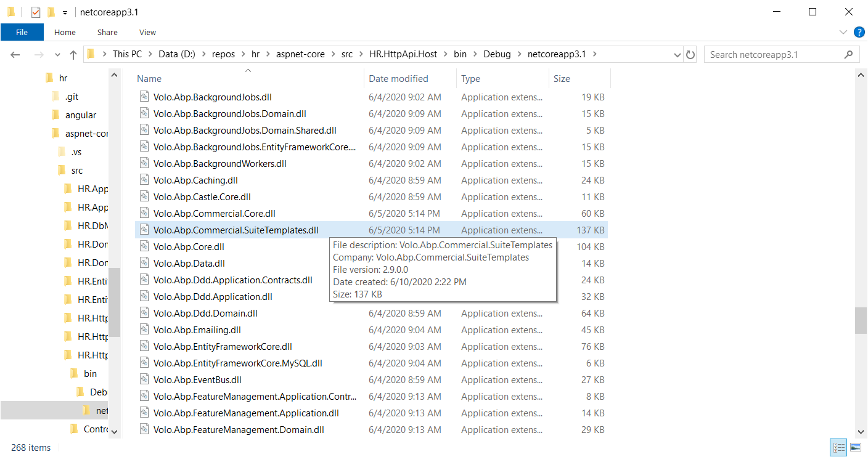Viewport: 868px width, 457px height.
Task: Click the Properties icon in quick access toolbar
Action: point(36,12)
